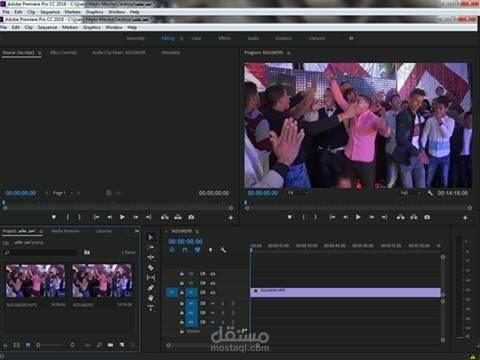Open timeline display settings wrench
480x360 pixels.
click(x=223, y=250)
